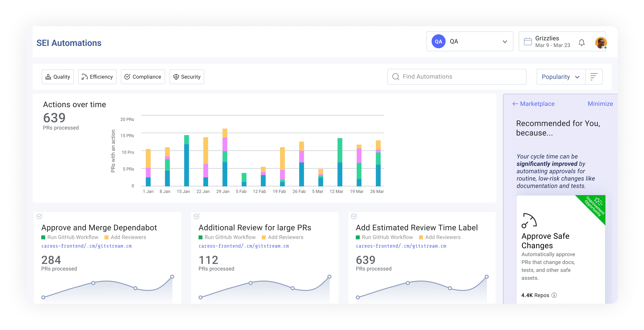Click green Run GitHub Workflow swatch on Dependabot card
644x330 pixels.
pyautogui.click(x=43, y=237)
